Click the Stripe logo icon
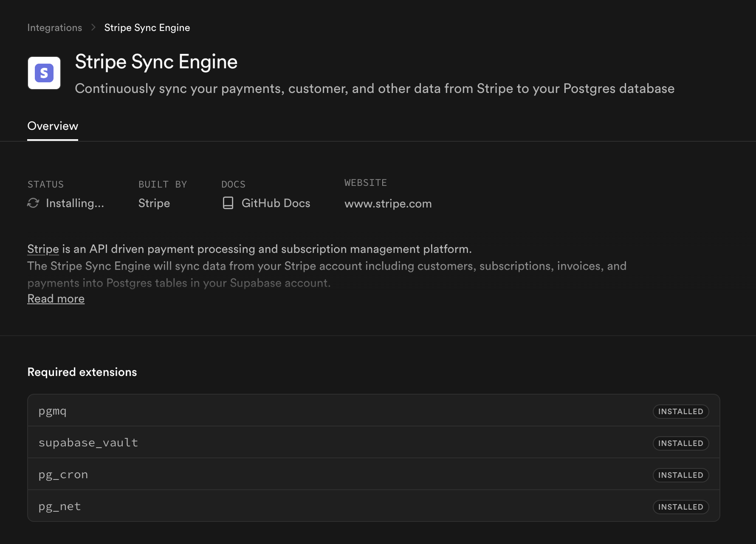This screenshot has height=544, width=756. (x=44, y=73)
